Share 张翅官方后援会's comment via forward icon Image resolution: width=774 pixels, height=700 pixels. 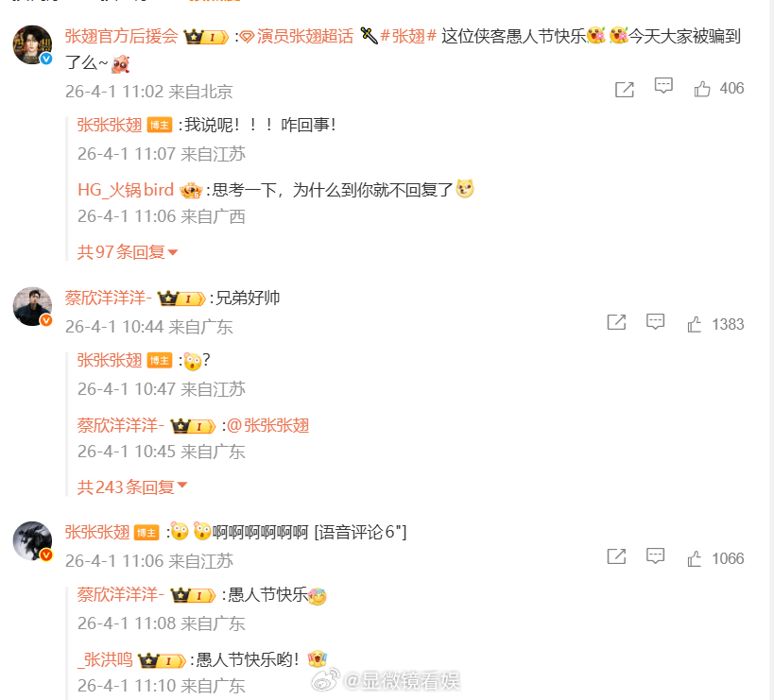[x=625, y=90]
